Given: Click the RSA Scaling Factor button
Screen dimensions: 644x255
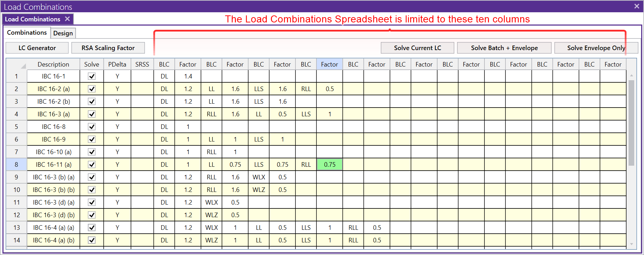Looking at the screenshot, I should [x=108, y=48].
